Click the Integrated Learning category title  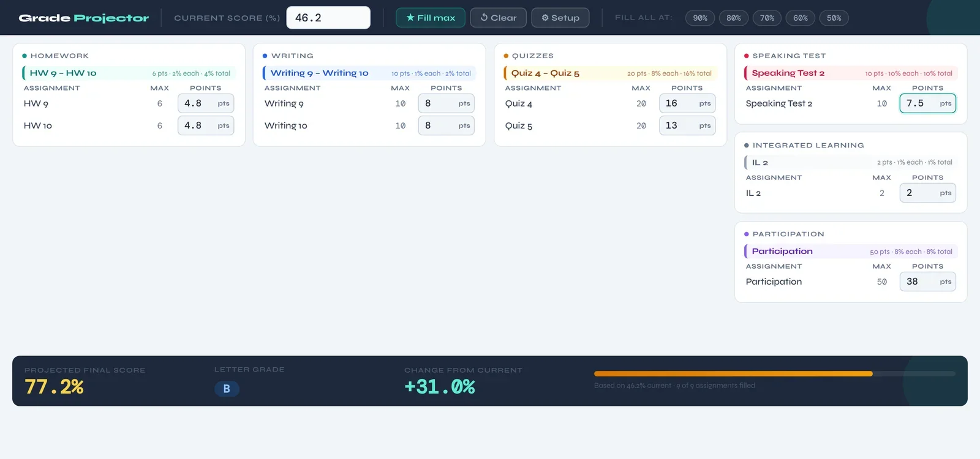tap(808, 145)
